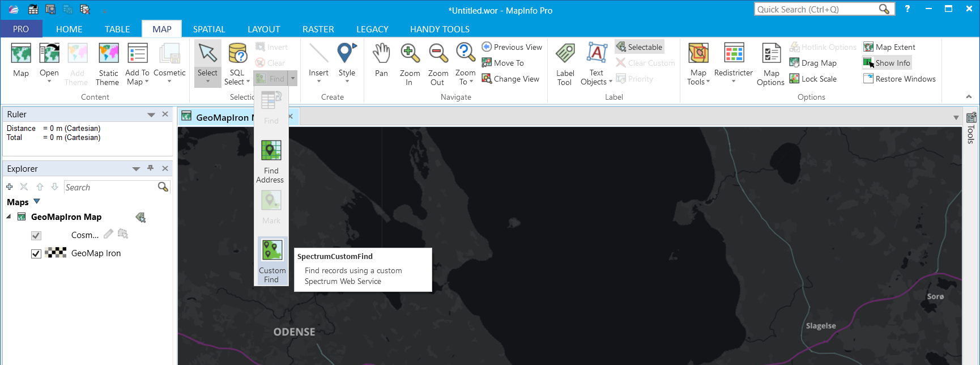Screen dimensions: 980x365
Task: Click Explorer add (plus) icon
Action: (x=9, y=186)
